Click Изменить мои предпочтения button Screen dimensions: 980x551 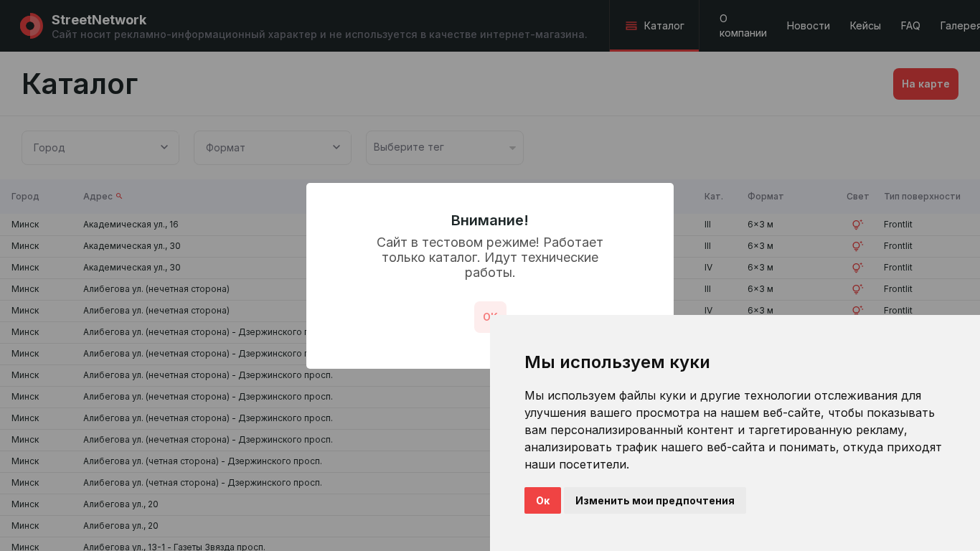pyautogui.click(x=654, y=501)
